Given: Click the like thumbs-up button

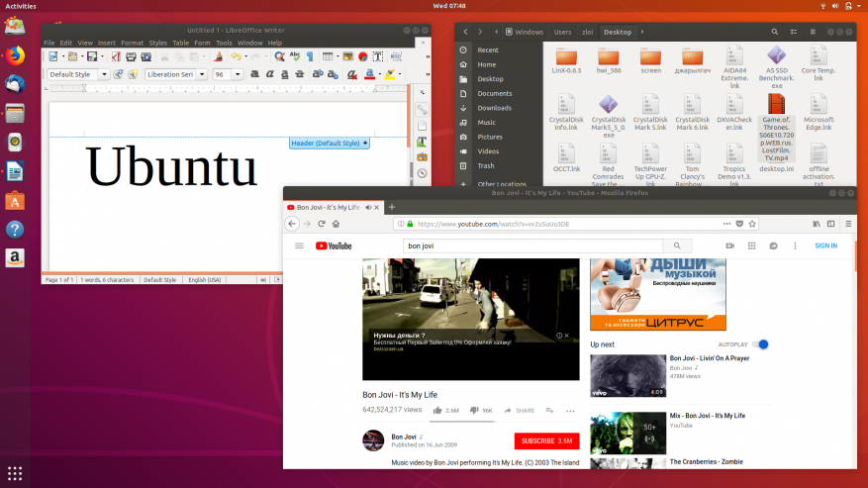Looking at the screenshot, I should tap(437, 411).
